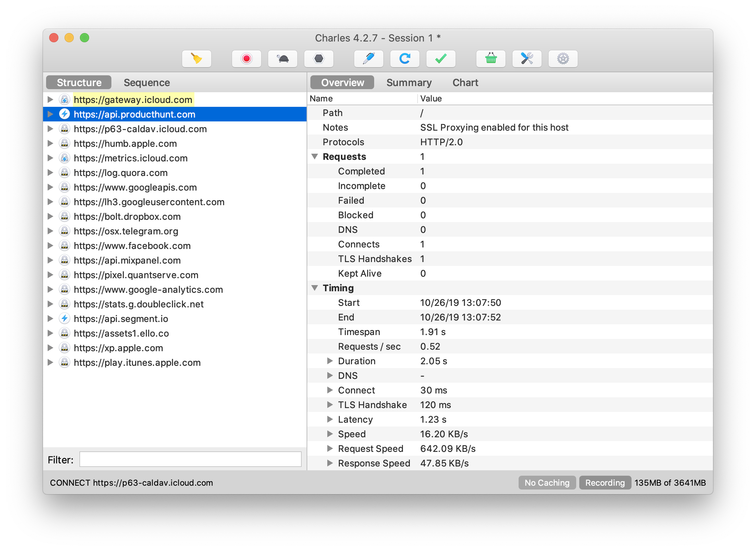The width and height of the screenshot is (756, 551).
Task: Select the Structure view toggle
Action: point(79,82)
